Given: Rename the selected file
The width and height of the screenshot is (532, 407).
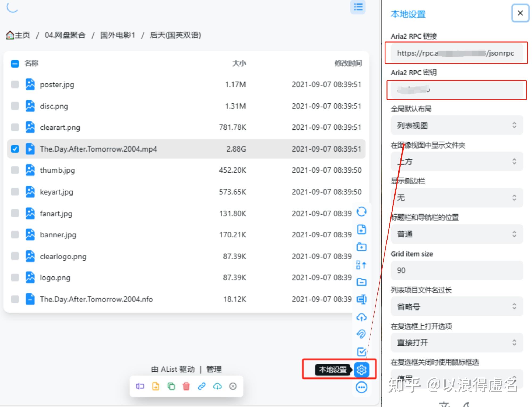Looking at the screenshot, I should pyautogui.click(x=140, y=387).
